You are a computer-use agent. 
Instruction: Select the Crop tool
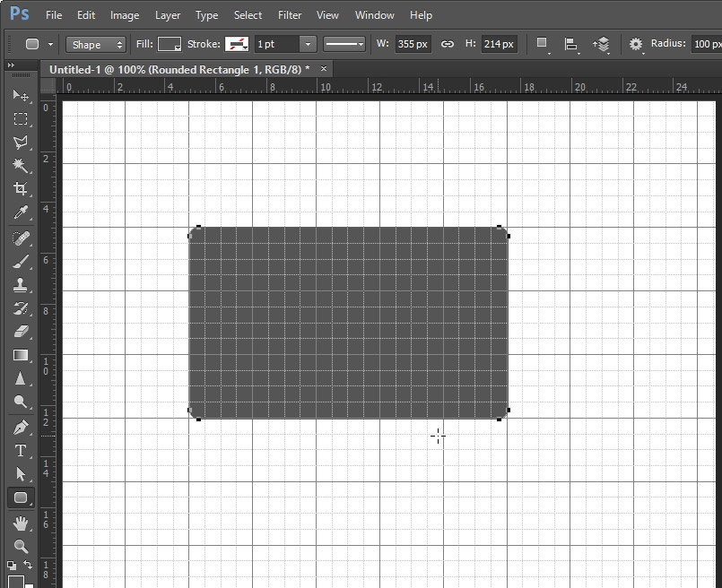pos(21,188)
